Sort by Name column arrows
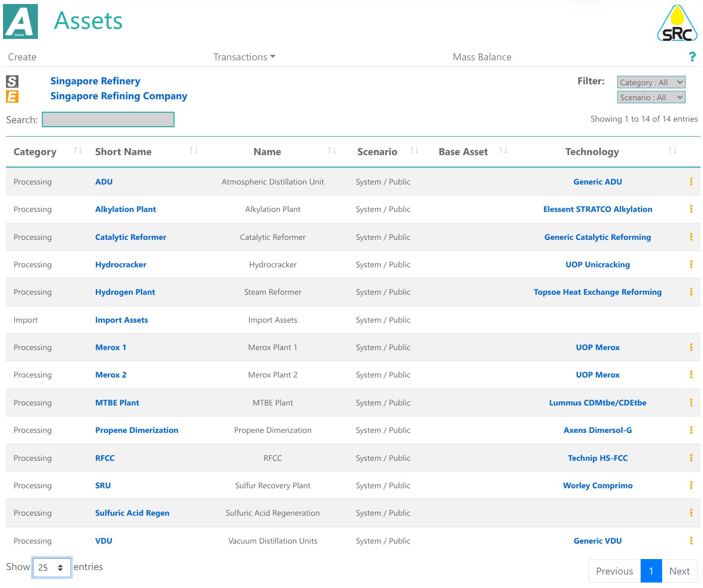The height and width of the screenshot is (588, 703). click(x=332, y=151)
